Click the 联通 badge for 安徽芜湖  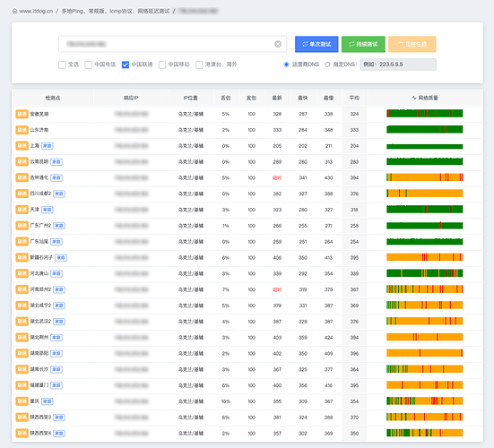pos(22,114)
